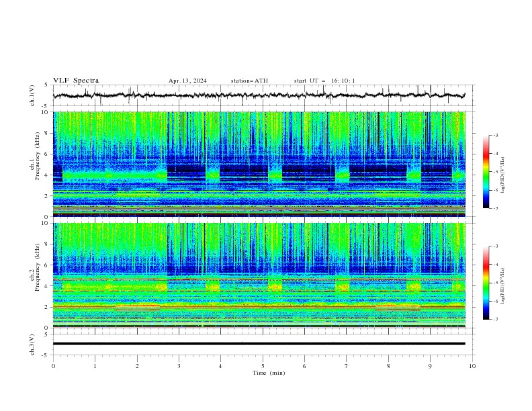Click the time axis tick label "10"

pos(472,366)
